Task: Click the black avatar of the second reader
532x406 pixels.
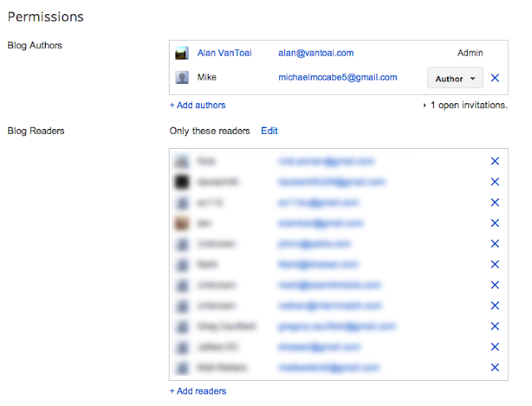Action: tap(182, 181)
